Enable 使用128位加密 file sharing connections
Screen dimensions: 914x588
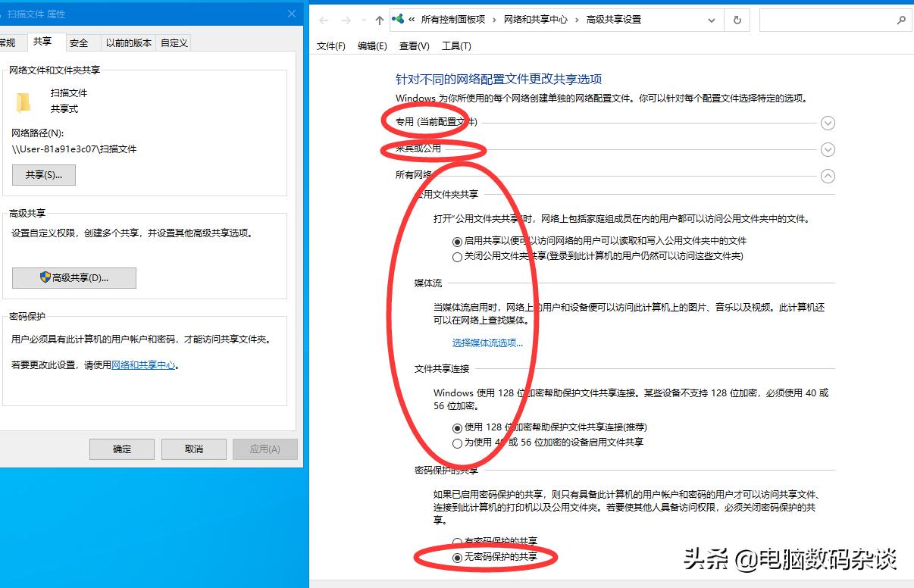[456, 427]
